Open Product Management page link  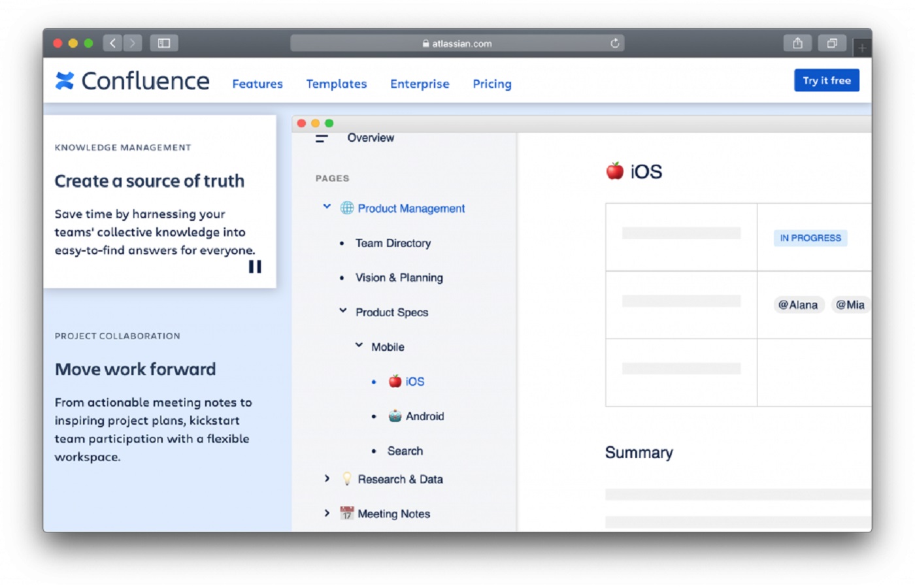tap(411, 208)
